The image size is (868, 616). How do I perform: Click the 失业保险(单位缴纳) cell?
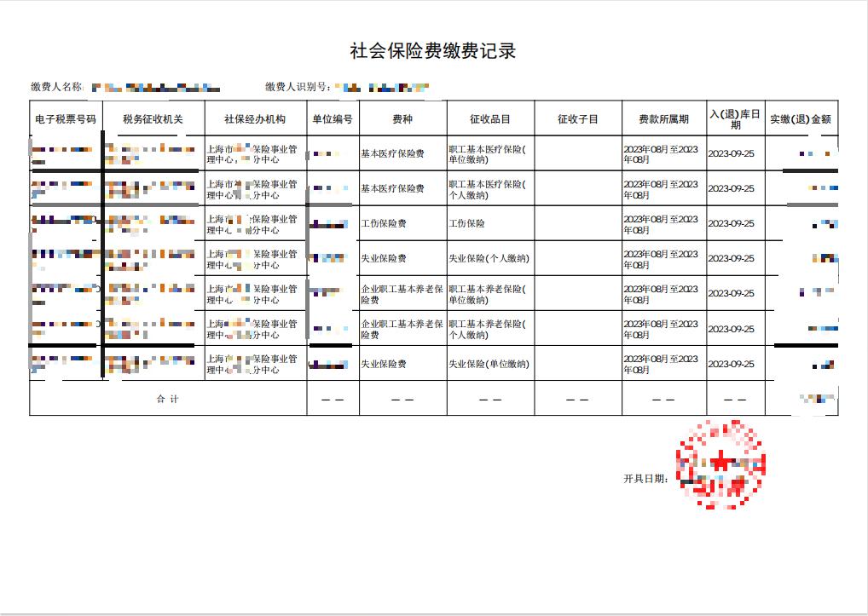pos(489,364)
